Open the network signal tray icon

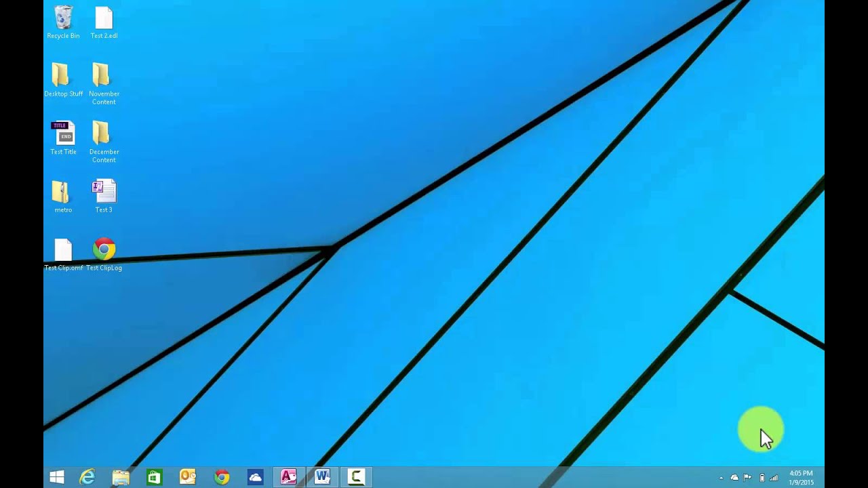click(x=774, y=478)
